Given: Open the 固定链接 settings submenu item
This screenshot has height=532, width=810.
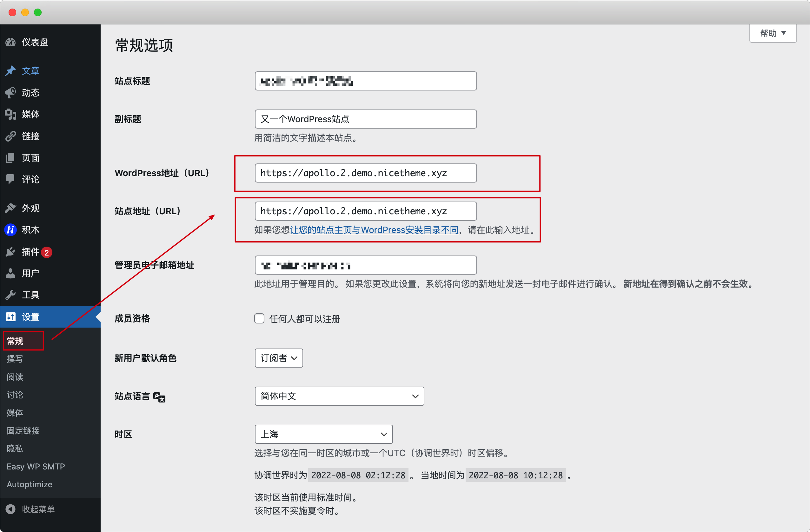Looking at the screenshot, I should pos(23,430).
